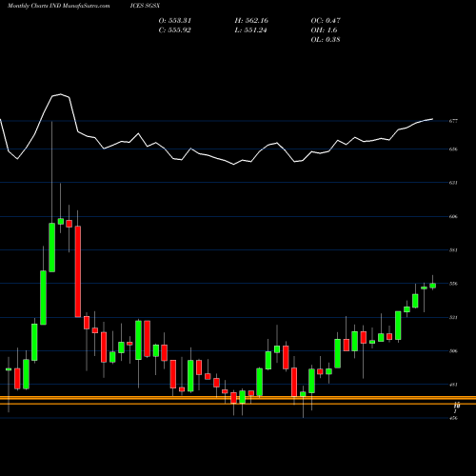Click the green candle with the wick reaching 677
476x476 pixels.
[x=51, y=248]
